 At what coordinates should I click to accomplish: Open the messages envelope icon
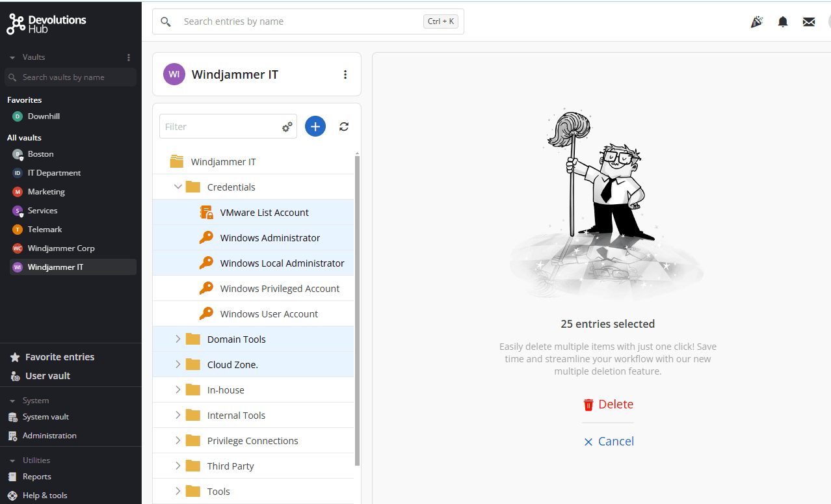[809, 22]
